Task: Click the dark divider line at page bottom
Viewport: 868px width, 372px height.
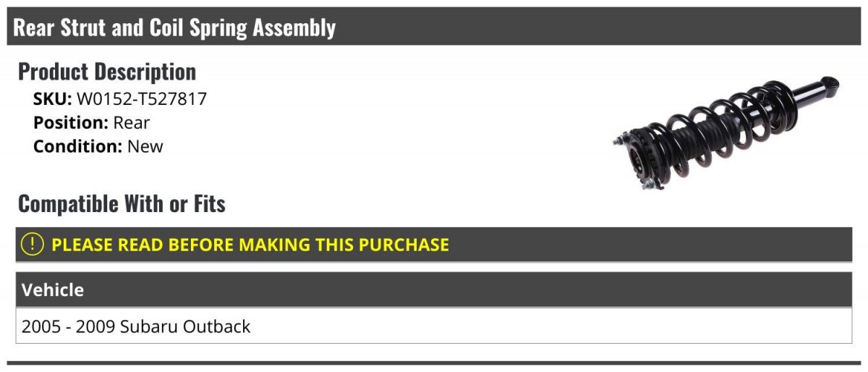Action: point(434,363)
